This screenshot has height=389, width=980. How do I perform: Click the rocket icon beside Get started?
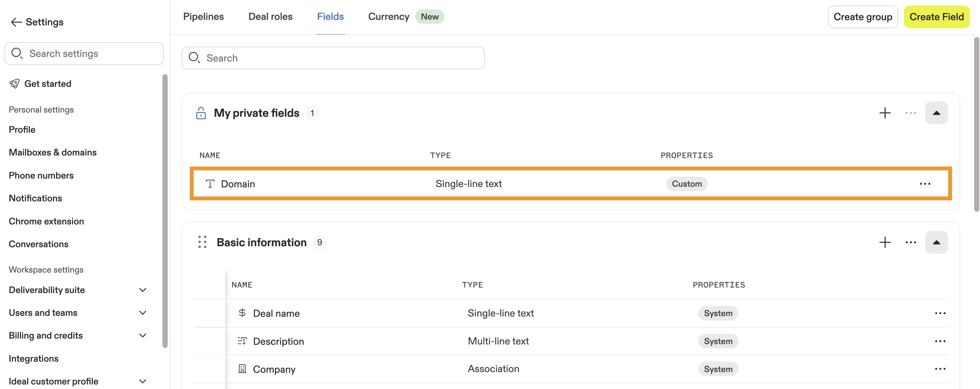14,84
